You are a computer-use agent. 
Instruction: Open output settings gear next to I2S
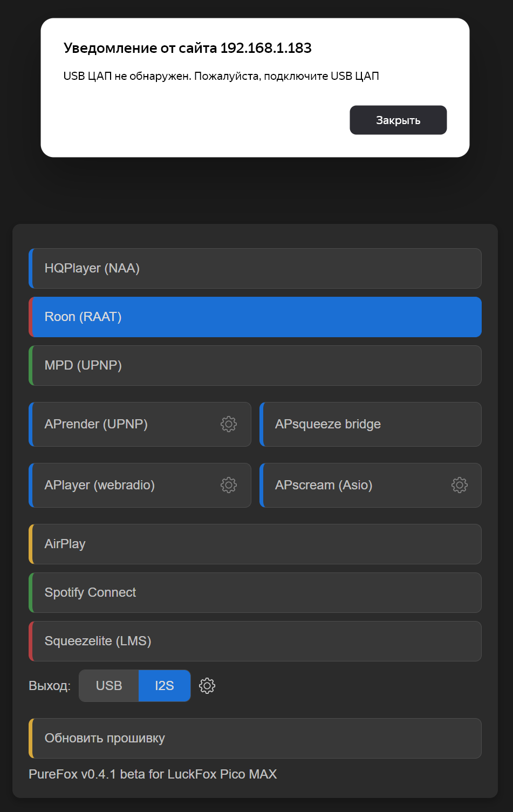(x=207, y=686)
